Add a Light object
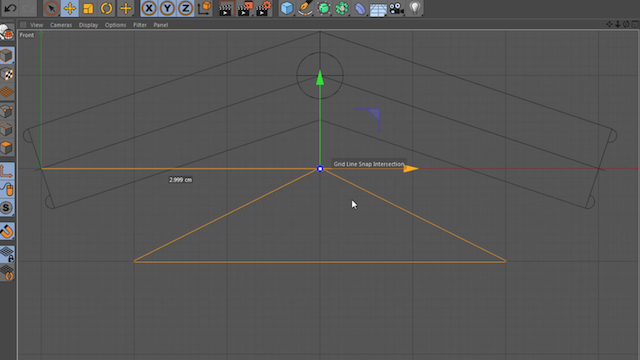 (x=415, y=8)
